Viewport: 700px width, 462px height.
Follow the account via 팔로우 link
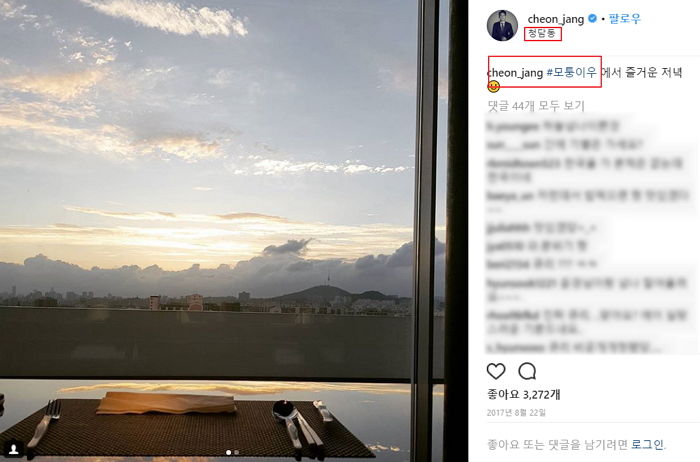(625, 19)
